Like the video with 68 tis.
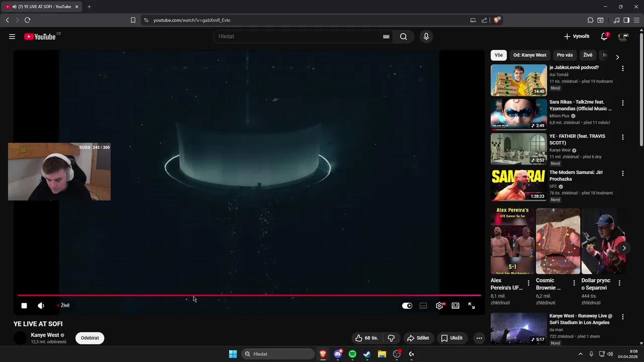The image size is (644, 362). 367,338
